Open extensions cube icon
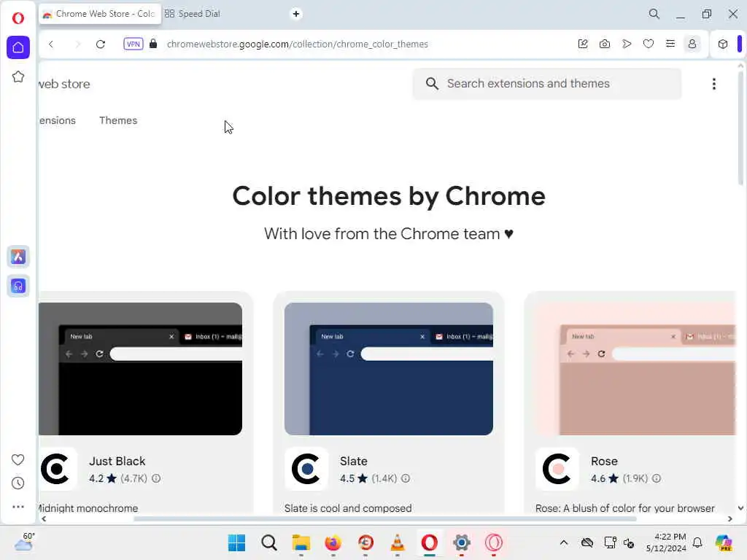 pos(723,44)
